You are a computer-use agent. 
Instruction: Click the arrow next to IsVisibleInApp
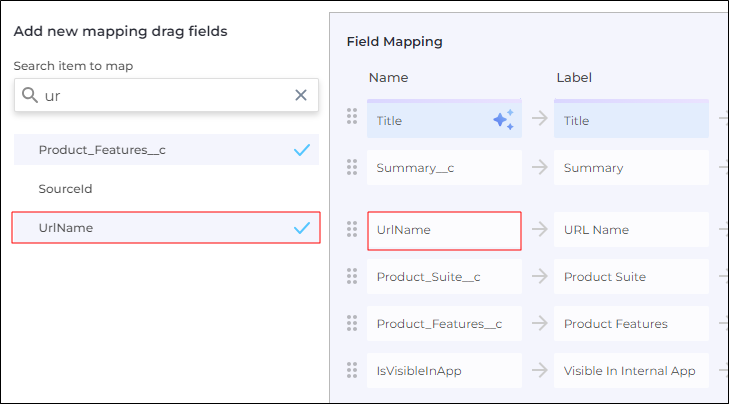(x=539, y=371)
